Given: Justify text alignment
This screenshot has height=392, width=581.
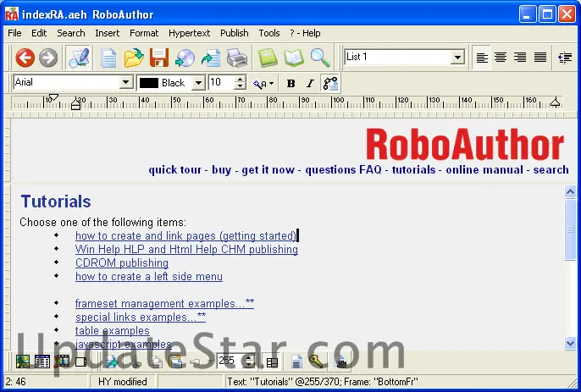Looking at the screenshot, I should tap(539, 58).
